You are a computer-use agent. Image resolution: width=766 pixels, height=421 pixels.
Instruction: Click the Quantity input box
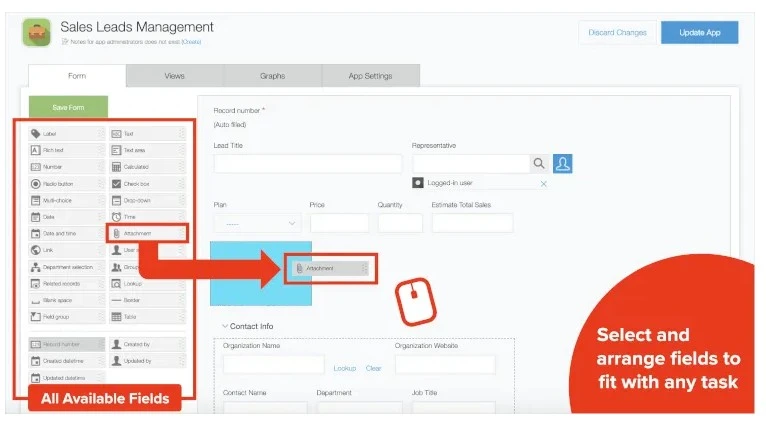point(400,223)
